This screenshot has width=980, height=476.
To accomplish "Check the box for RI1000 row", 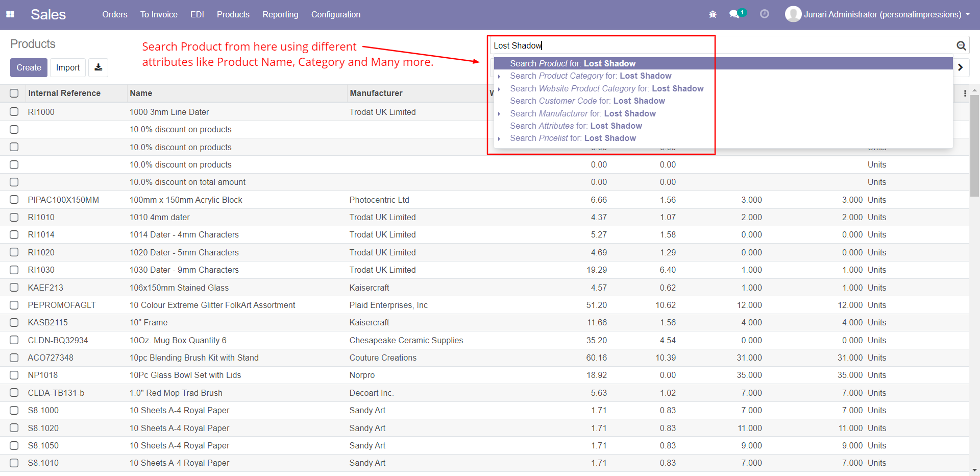I will pos(14,112).
